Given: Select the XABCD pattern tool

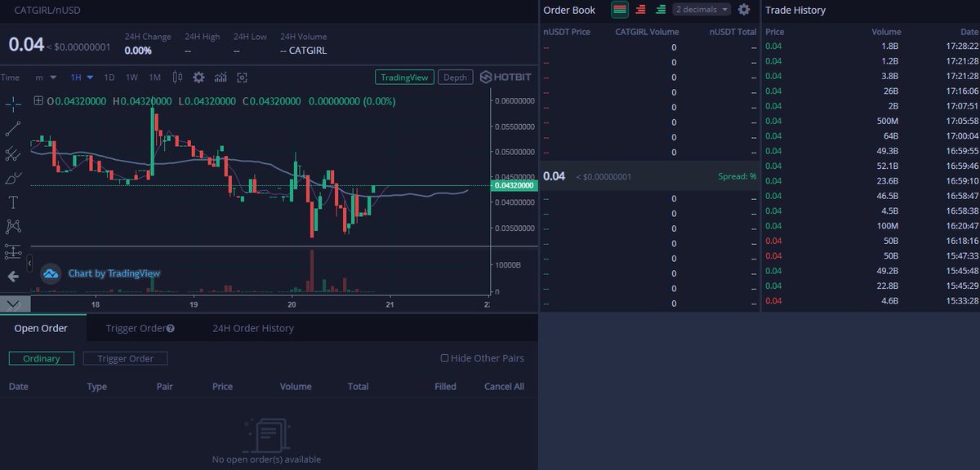Looking at the screenshot, I should [x=13, y=226].
